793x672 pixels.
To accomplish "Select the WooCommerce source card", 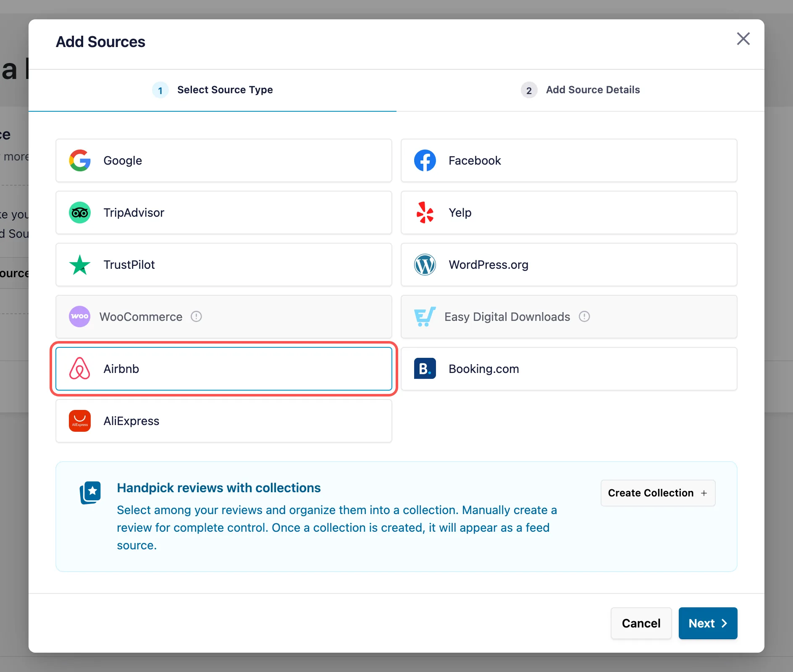I will click(x=224, y=317).
